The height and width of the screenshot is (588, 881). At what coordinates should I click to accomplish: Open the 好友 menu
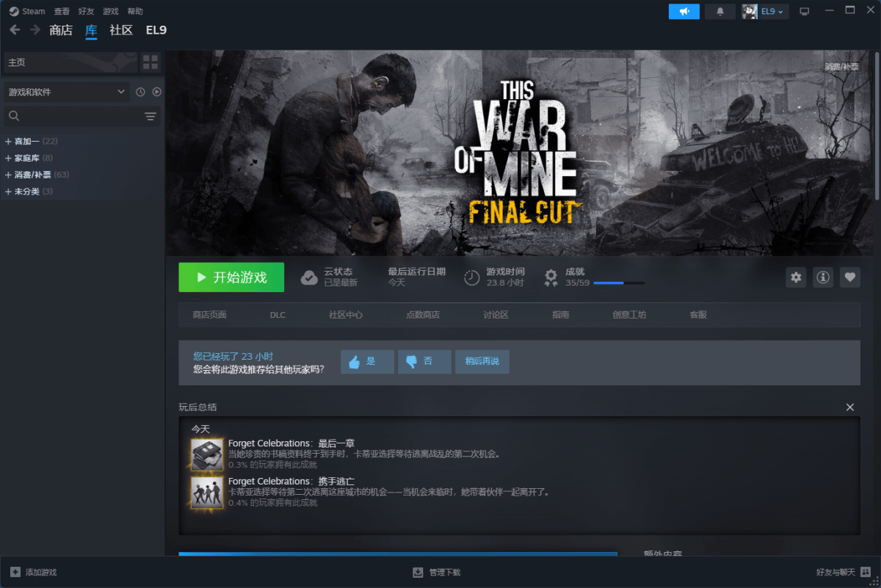[86, 11]
